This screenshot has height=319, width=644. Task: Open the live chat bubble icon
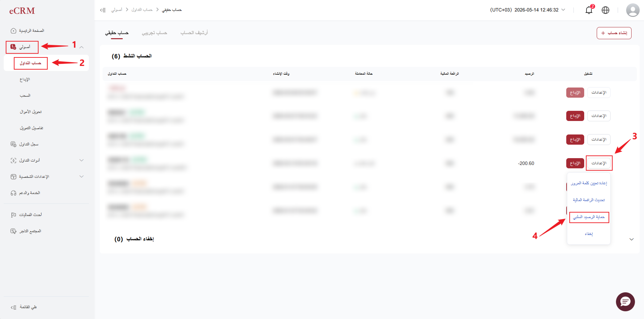point(625,301)
